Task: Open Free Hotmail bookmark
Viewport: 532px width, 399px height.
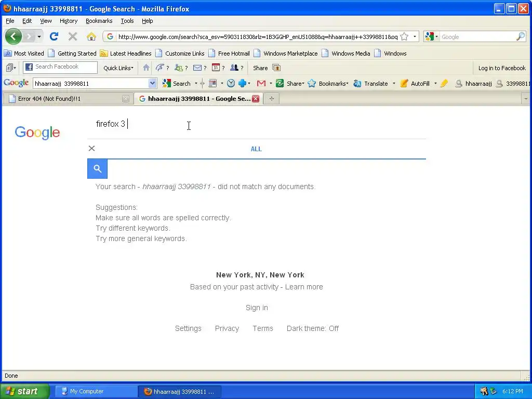Action: (x=229, y=54)
